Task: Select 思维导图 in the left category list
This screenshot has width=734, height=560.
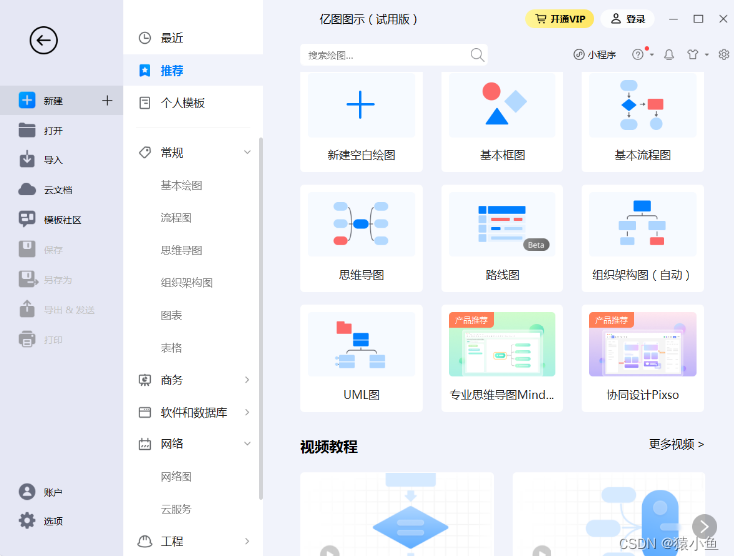Action: click(x=182, y=250)
